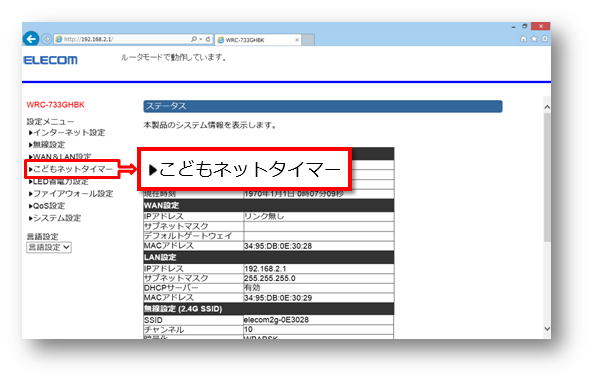Open システム設定 menu item
593x381 pixels.
coord(55,218)
